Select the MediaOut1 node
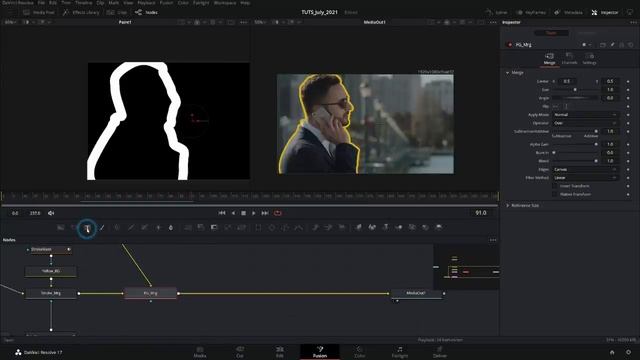Image resolution: width=640 pixels, height=360 pixels. [416, 293]
